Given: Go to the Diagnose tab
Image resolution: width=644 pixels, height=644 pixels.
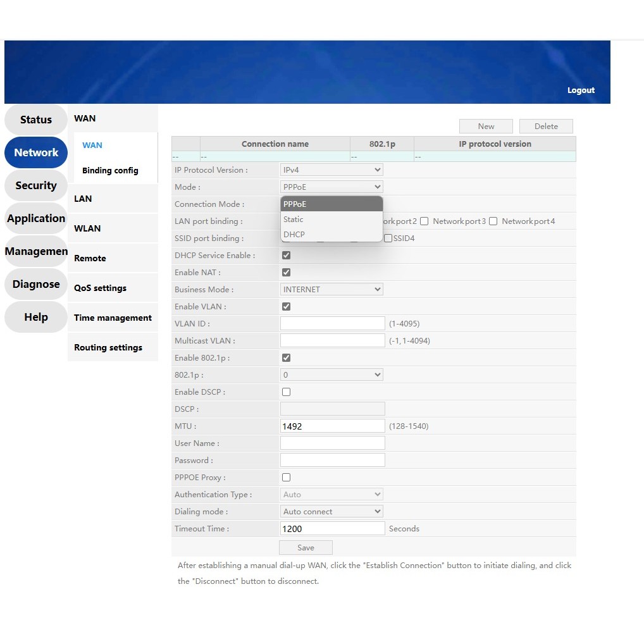Looking at the screenshot, I should [x=36, y=285].
